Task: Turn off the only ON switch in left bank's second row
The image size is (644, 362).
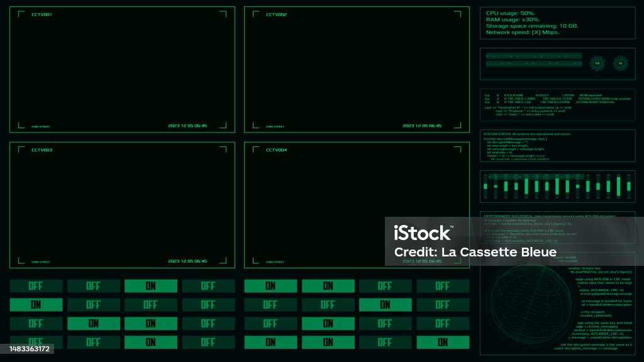Action: point(36,305)
